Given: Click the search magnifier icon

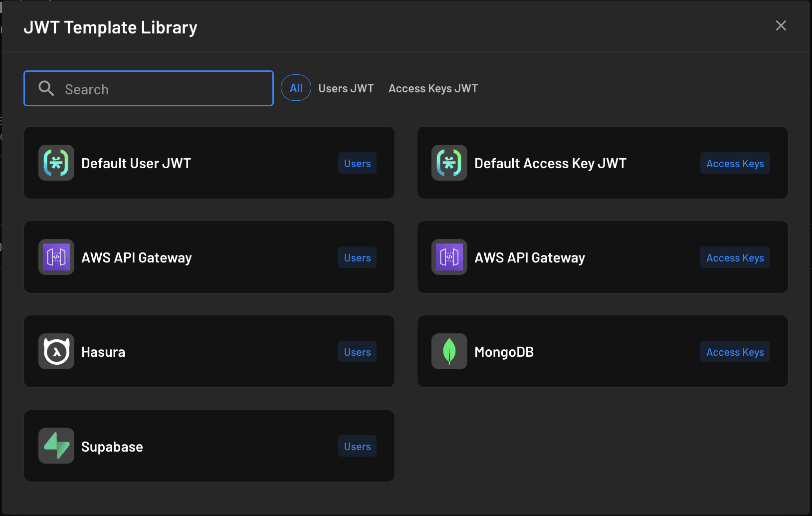Looking at the screenshot, I should 46,88.
